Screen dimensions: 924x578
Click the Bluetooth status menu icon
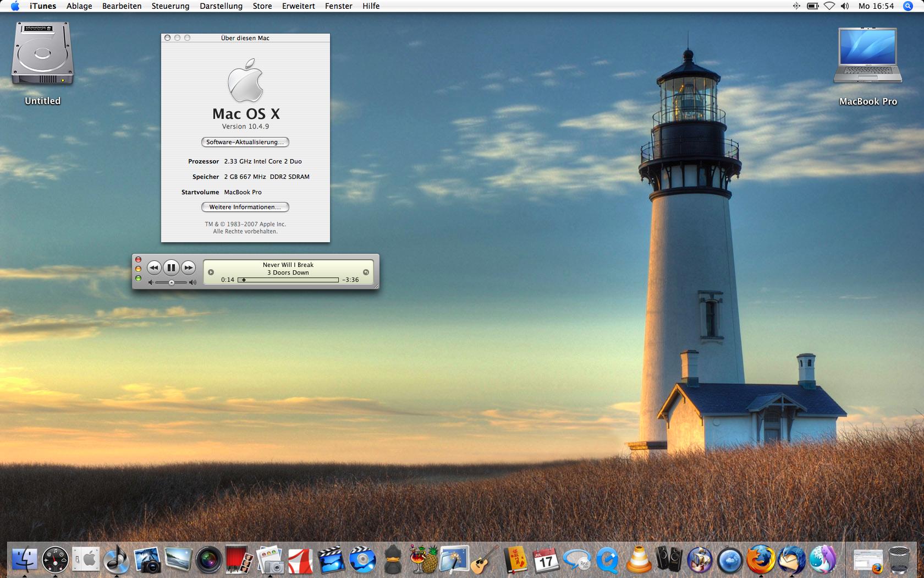[x=796, y=6]
